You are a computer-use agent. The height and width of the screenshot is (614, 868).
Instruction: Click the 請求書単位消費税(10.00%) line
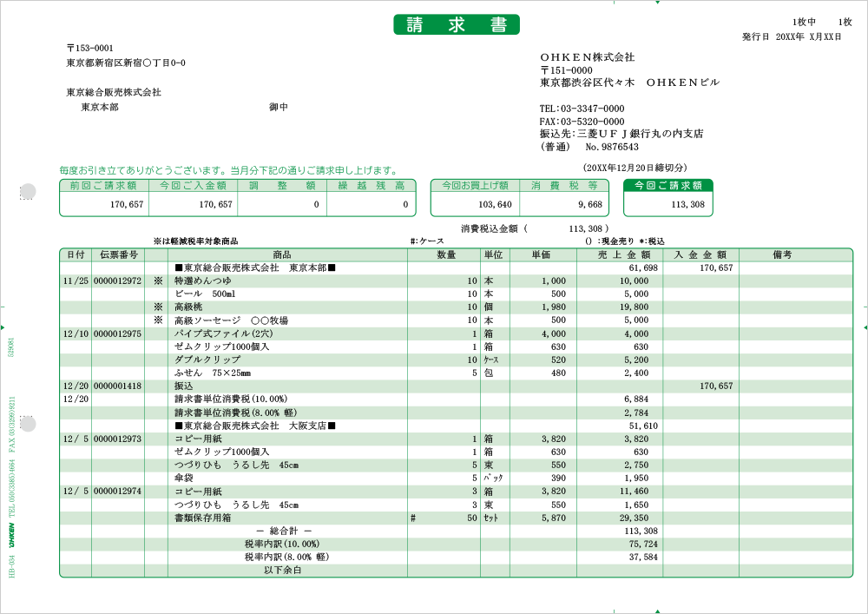tap(232, 399)
